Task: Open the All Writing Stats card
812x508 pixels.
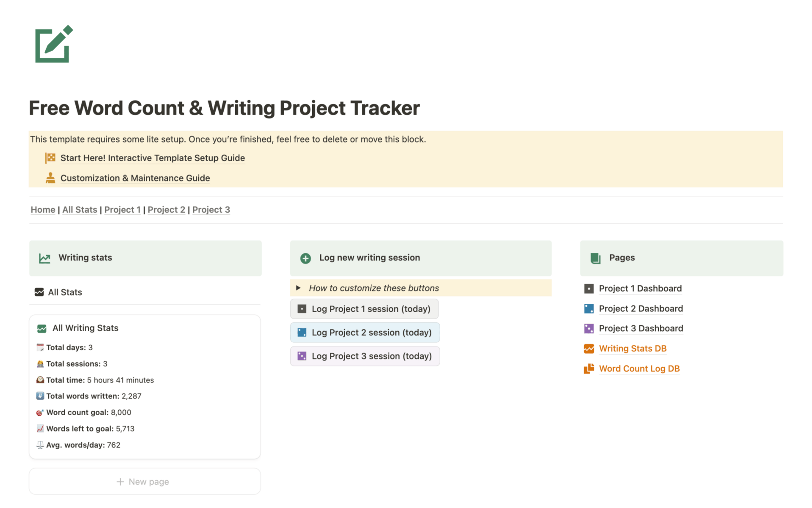Action: [85, 328]
